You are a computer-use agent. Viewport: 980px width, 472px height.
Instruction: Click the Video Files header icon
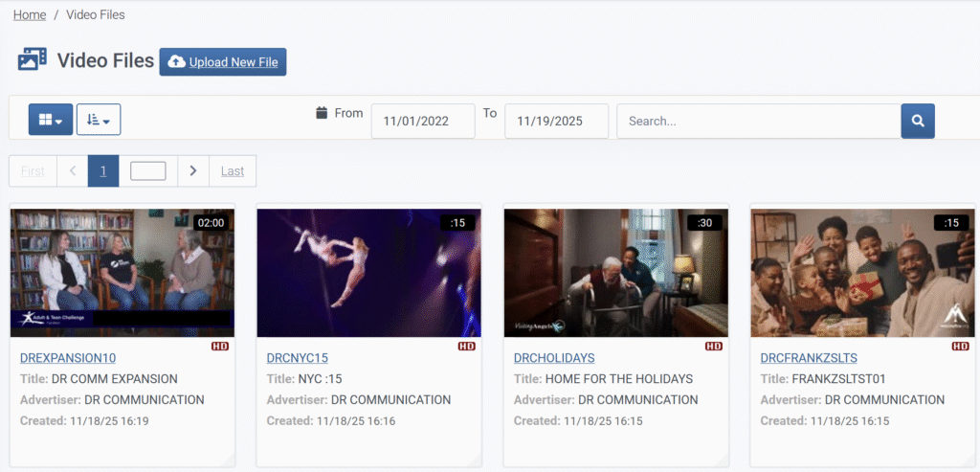pyautogui.click(x=33, y=59)
